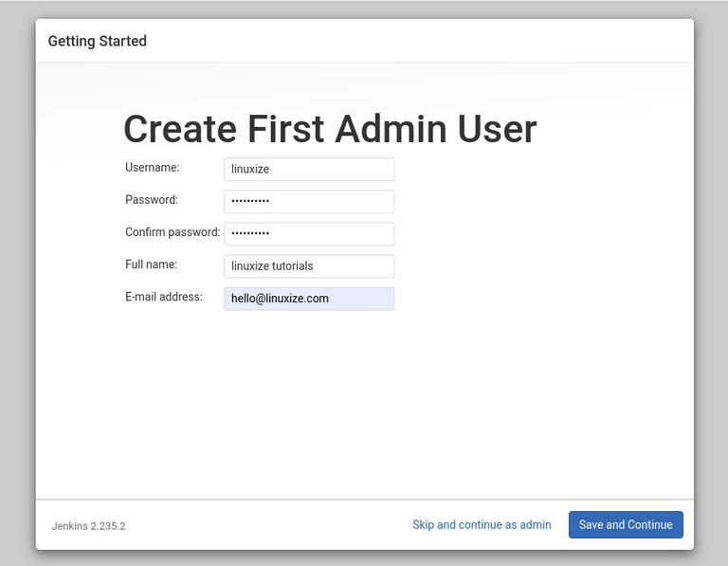Select Skip and continue as admin link

482,524
